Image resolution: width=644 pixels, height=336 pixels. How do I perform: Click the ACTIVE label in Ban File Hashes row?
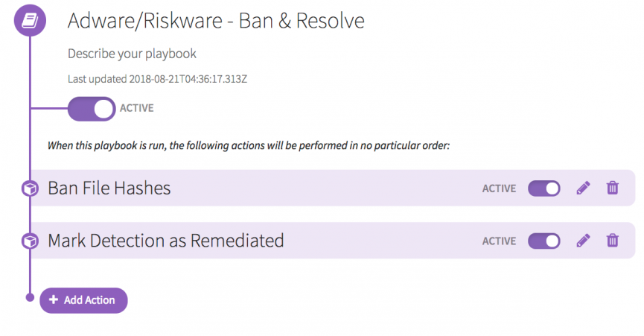coord(499,188)
